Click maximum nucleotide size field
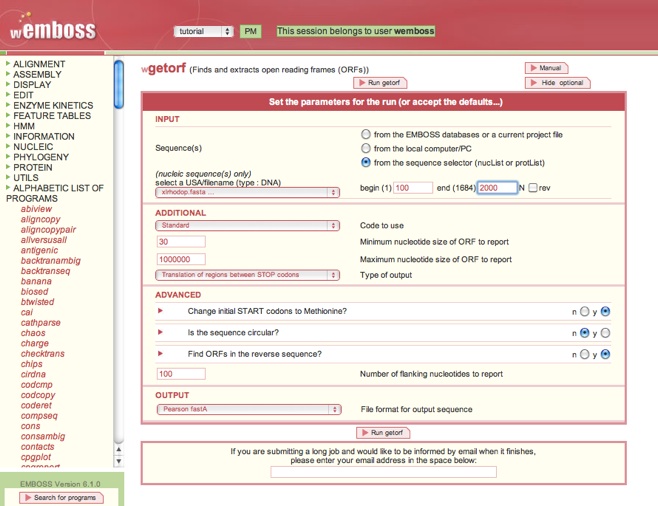The height and width of the screenshot is (506, 658). click(x=181, y=259)
